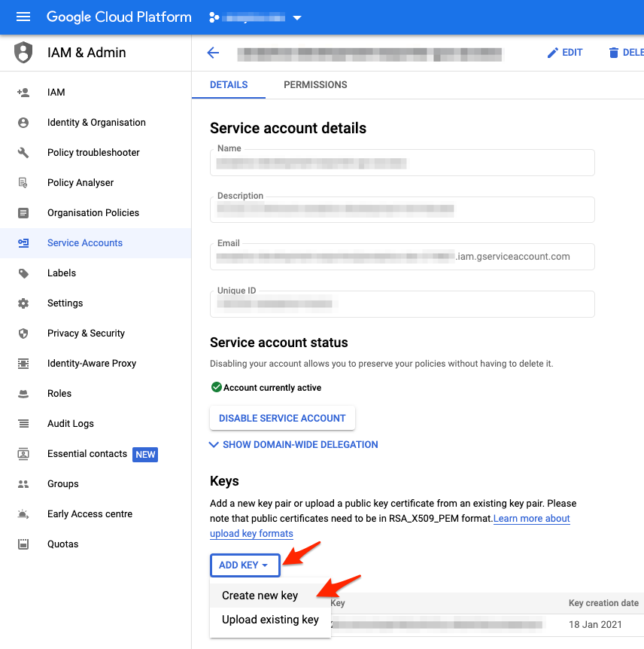Click the Unique ID field

[402, 304]
